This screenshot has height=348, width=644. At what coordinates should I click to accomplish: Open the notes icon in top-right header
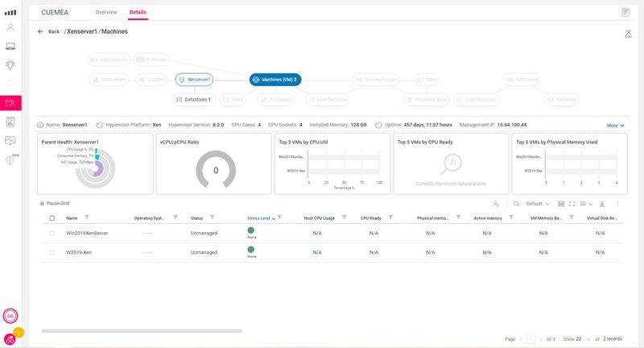[x=625, y=12]
